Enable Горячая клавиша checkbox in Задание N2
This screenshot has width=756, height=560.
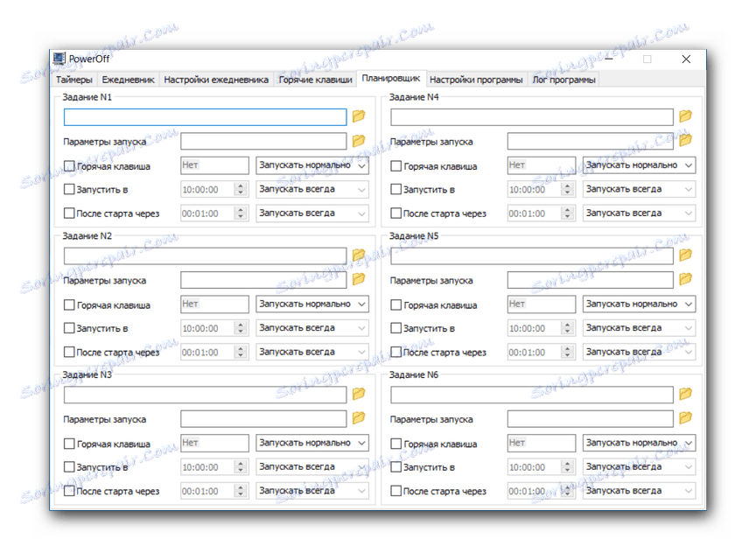[x=69, y=304]
